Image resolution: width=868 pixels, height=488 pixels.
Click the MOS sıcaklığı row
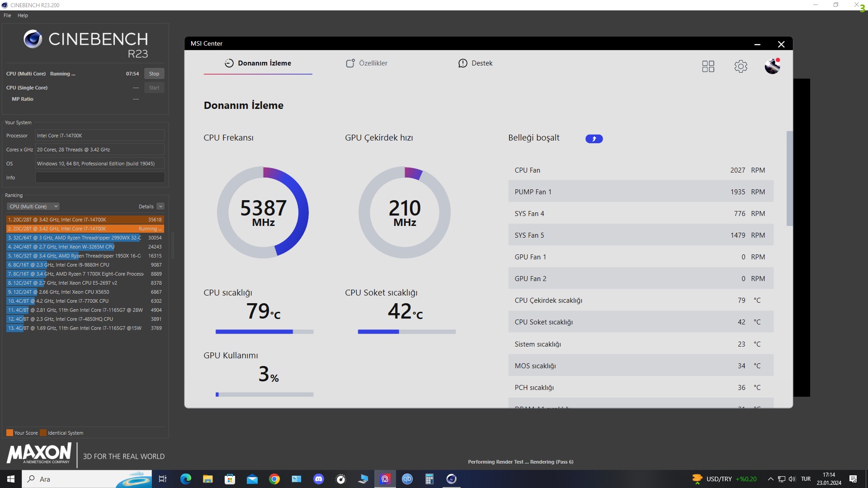(x=641, y=366)
